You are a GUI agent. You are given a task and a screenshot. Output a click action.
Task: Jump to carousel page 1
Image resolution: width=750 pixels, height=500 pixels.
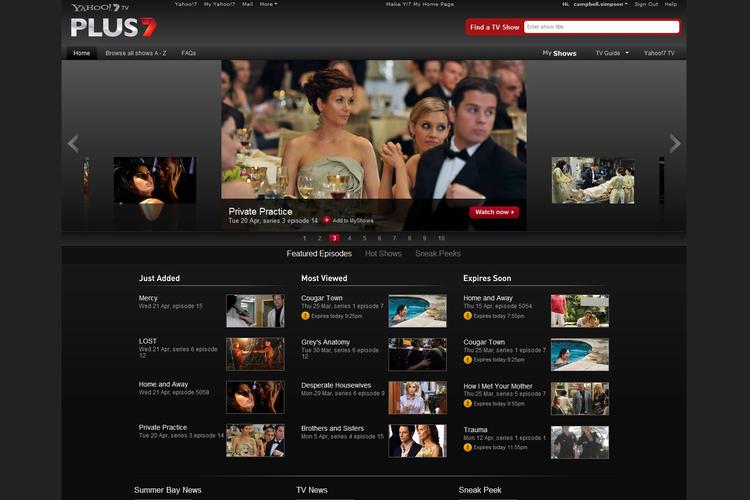[304, 238]
